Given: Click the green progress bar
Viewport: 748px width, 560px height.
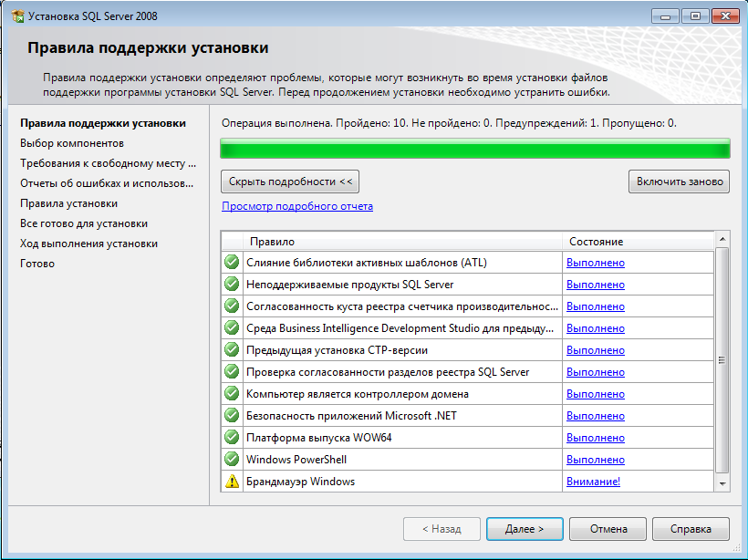Looking at the screenshot, I should click(x=475, y=149).
